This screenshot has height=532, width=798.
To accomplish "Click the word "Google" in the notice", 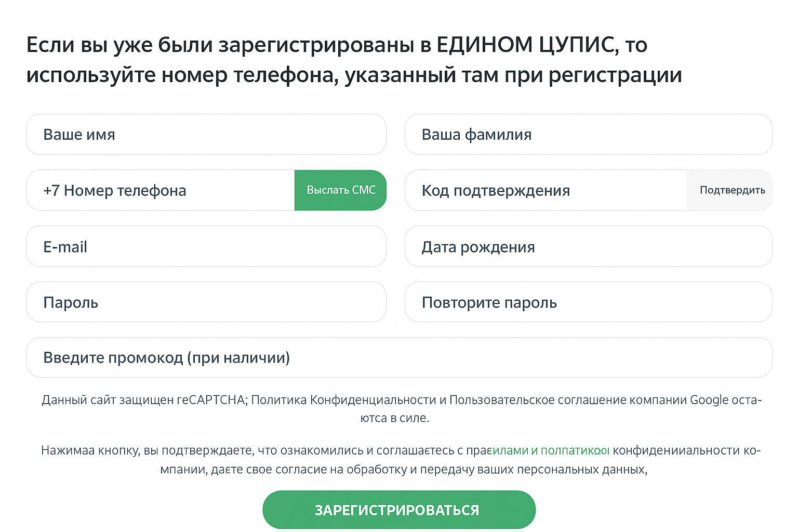I will coord(709,400).
